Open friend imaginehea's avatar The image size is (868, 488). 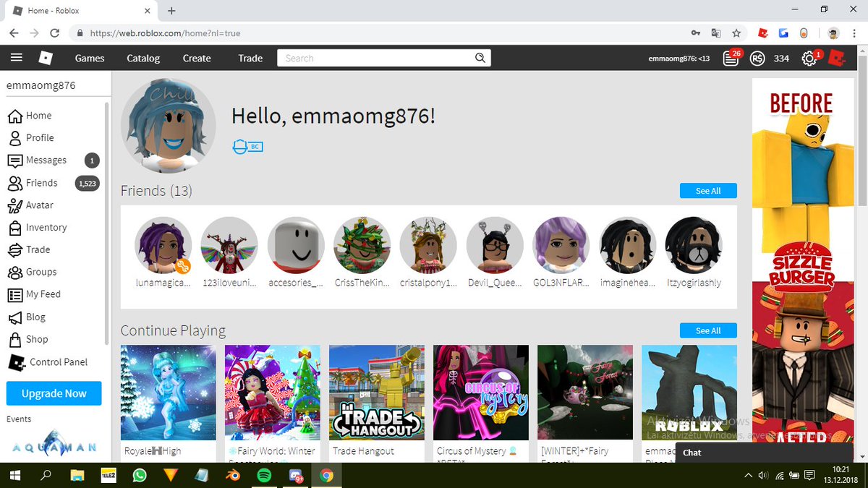(628, 245)
